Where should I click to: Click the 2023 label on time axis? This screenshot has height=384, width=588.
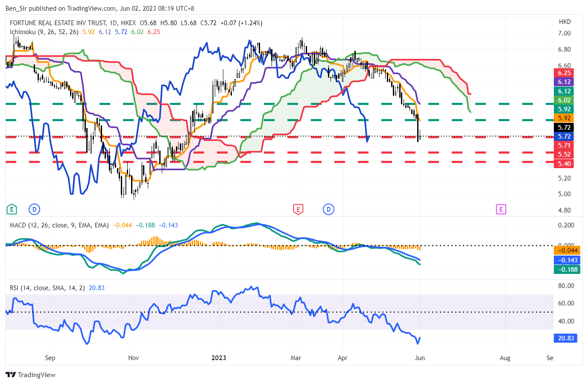tap(219, 358)
